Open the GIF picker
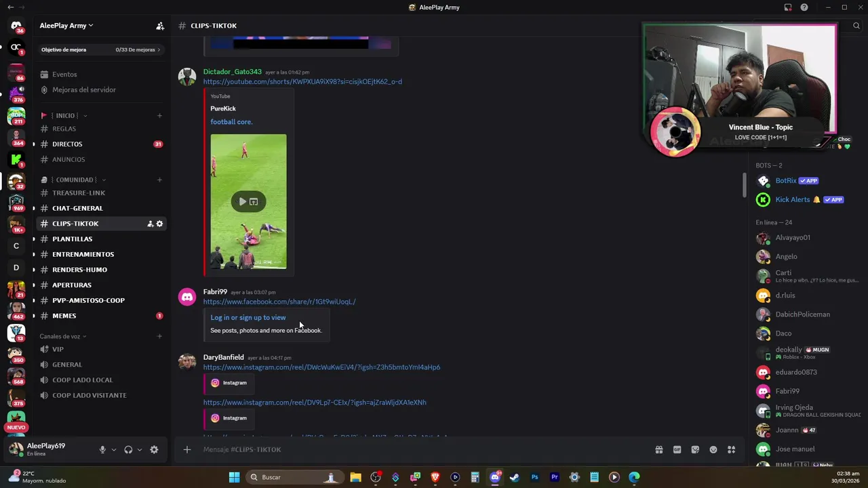This screenshot has width=868, height=488. [x=677, y=449]
